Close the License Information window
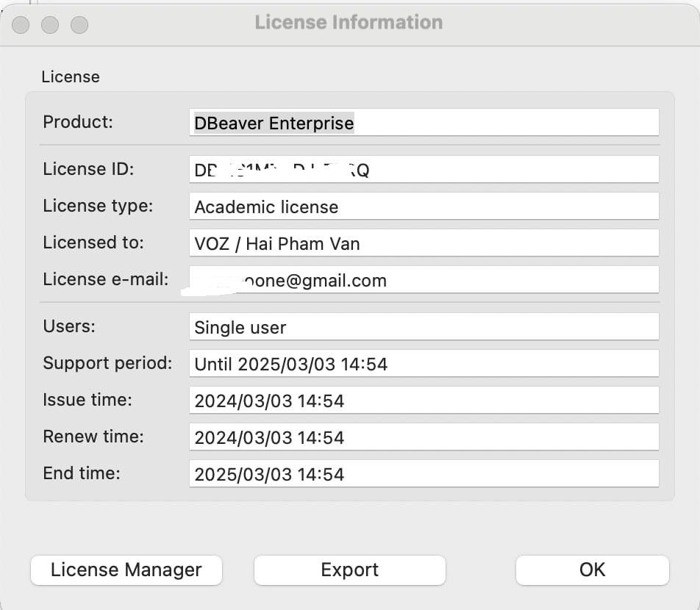Viewport: 700px width, 610px height. (x=21, y=24)
